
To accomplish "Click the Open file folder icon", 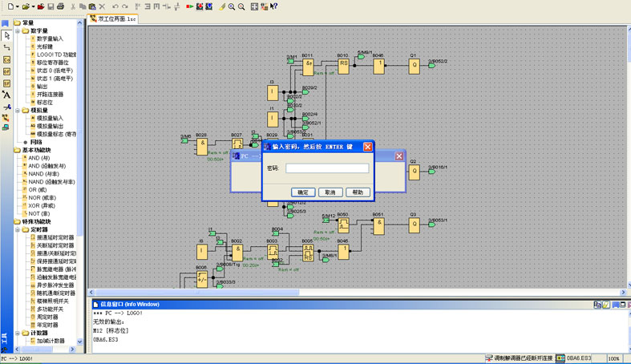I will (x=26, y=6).
